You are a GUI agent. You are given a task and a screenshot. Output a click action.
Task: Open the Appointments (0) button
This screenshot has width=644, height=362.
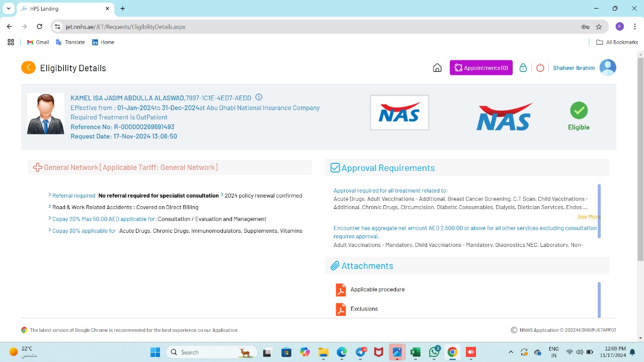point(481,68)
